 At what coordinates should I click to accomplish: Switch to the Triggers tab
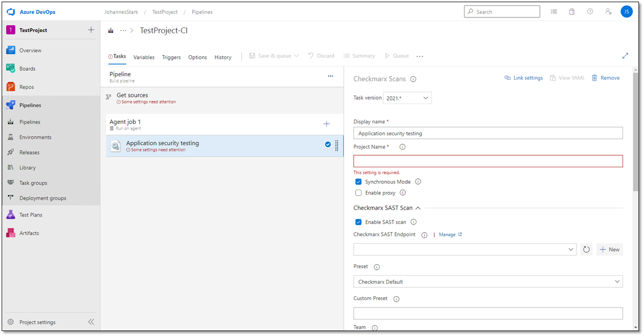click(x=171, y=57)
